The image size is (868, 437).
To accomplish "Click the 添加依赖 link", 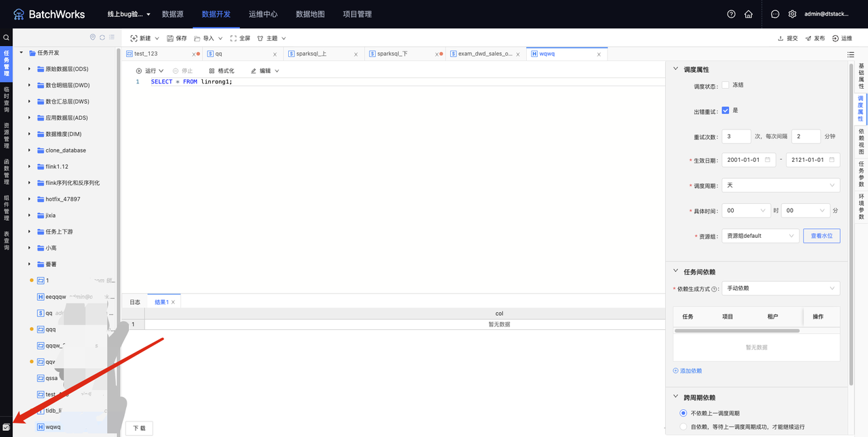I will pyautogui.click(x=688, y=371).
